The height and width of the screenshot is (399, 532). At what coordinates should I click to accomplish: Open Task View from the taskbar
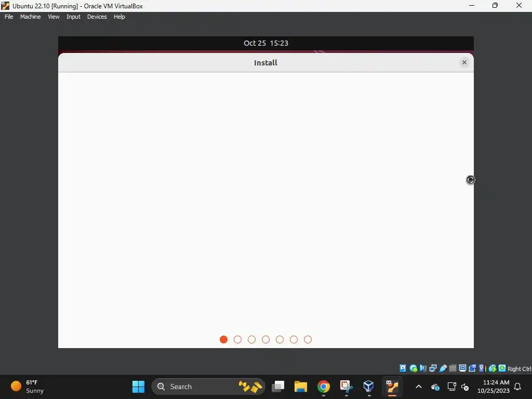(278, 387)
